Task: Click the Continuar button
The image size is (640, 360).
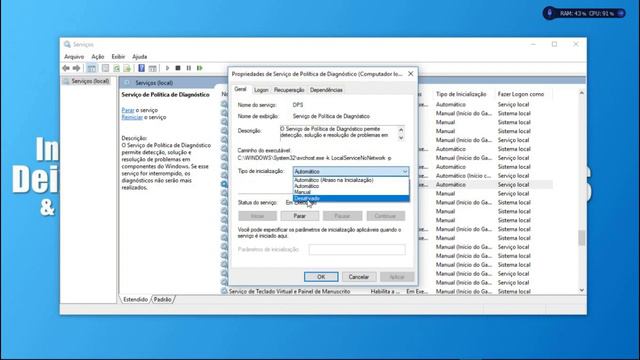Action: 385,216
